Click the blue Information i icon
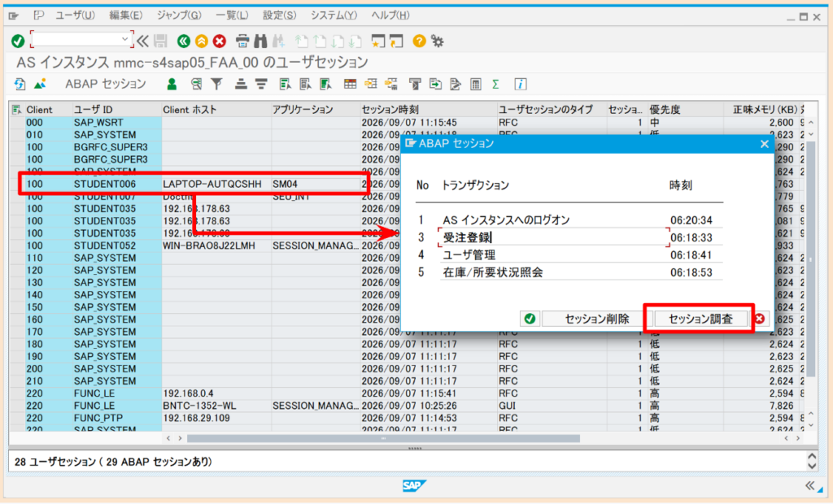Screen dimensions: 833x504 [520, 84]
